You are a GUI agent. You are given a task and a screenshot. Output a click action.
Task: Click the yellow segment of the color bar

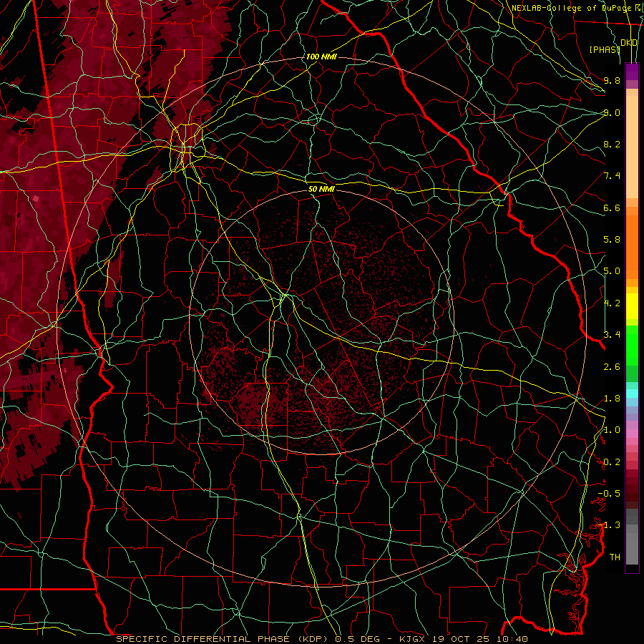pyautogui.click(x=632, y=306)
